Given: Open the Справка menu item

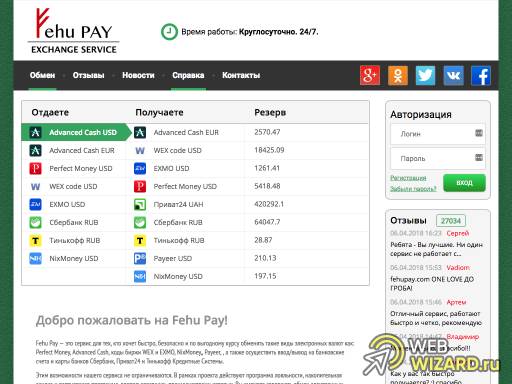Looking at the screenshot, I should point(188,75).
